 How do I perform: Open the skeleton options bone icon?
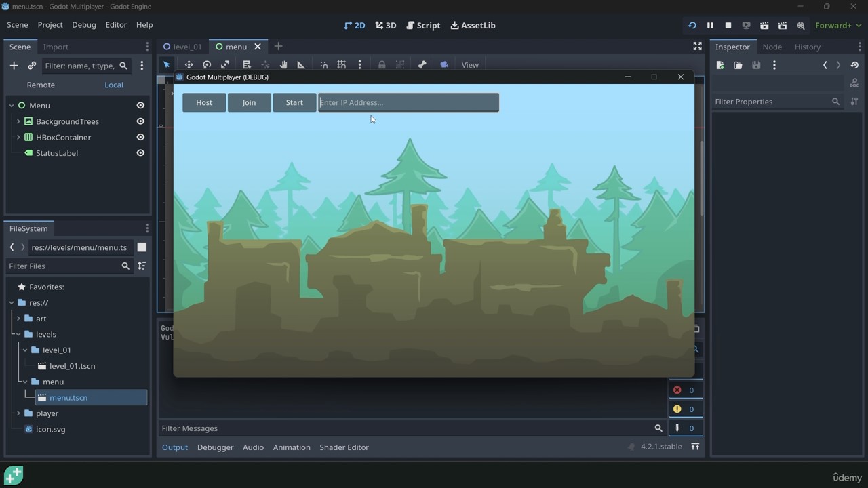click(x=422, y=65)
